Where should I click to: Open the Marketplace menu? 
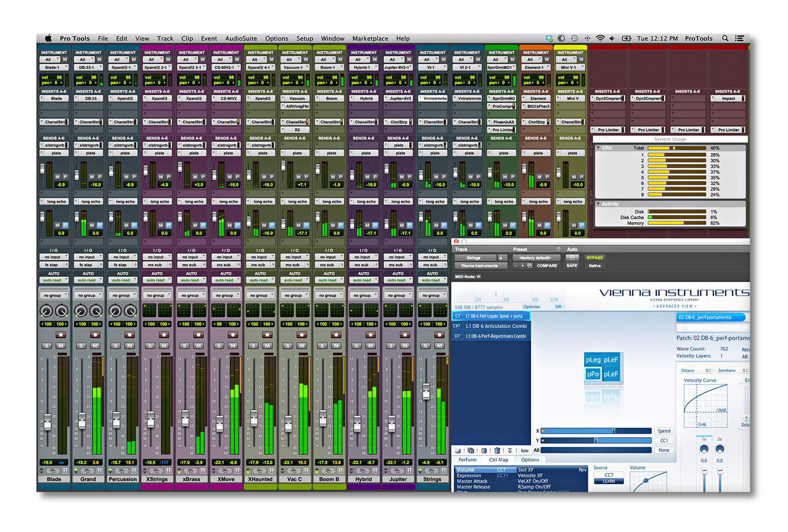370,38
